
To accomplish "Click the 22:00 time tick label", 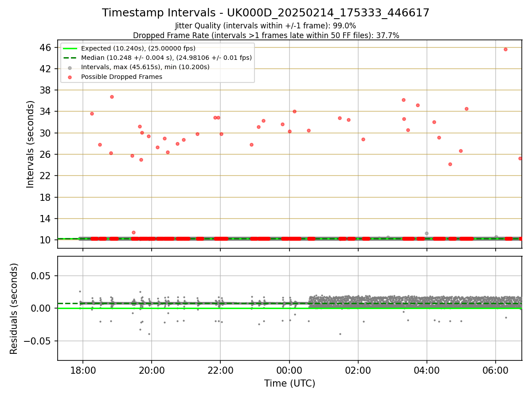I will pos(220,370).
